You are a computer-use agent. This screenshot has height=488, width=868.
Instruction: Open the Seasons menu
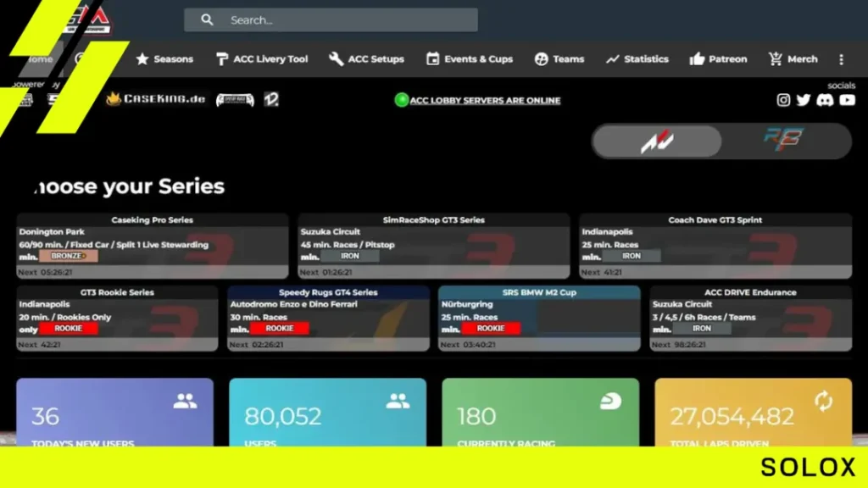point(164,59)
